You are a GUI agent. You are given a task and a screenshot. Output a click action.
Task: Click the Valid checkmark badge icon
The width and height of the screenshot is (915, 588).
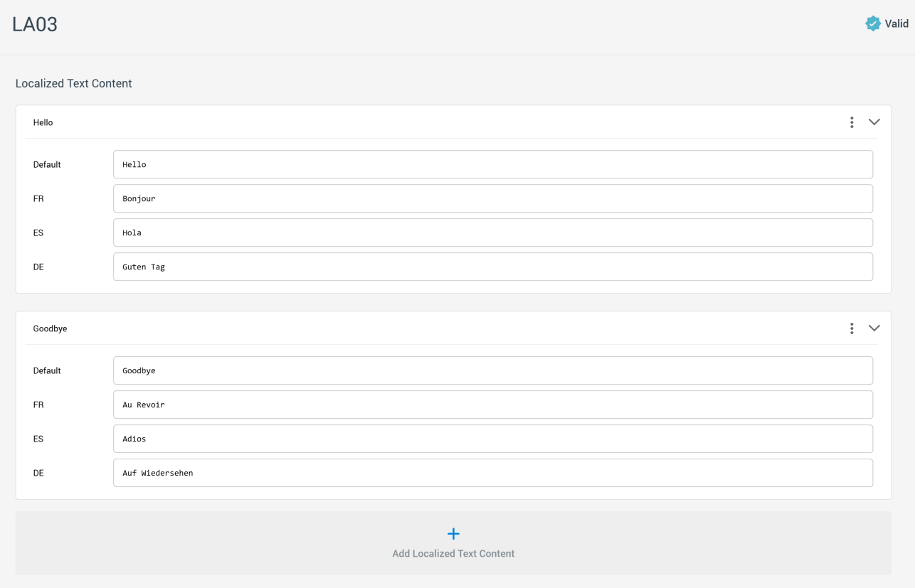[x=872, y=23]
